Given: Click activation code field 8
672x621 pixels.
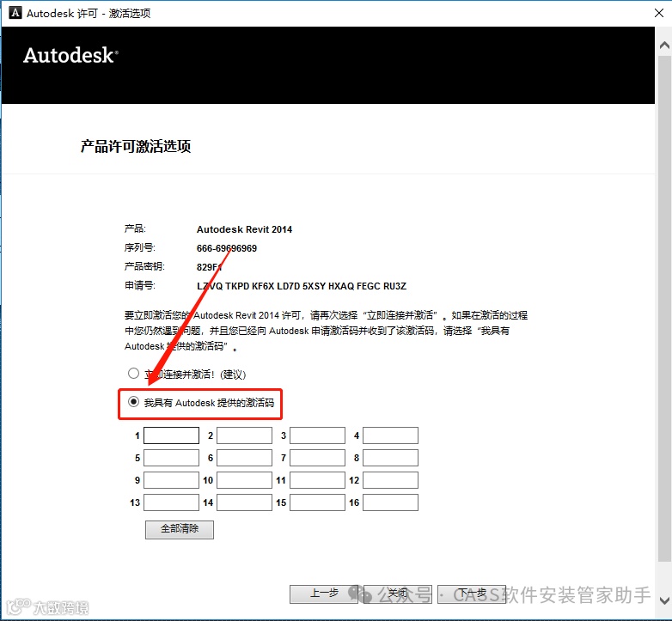Looking at the screenshot, I should pos(390,458).
